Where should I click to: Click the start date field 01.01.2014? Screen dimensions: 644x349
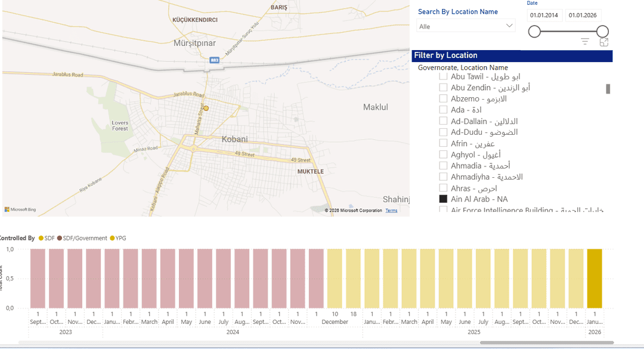(x=544, y=16)
